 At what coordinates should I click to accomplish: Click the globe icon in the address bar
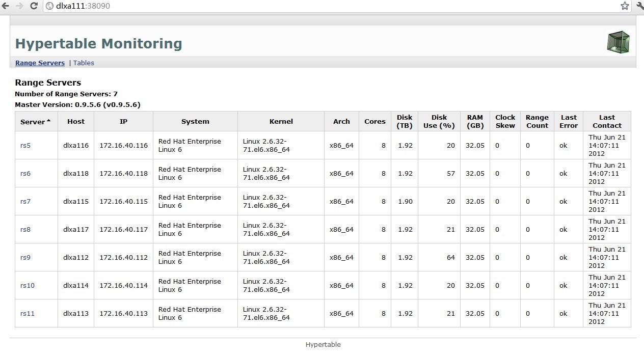(x=49, y=6)
